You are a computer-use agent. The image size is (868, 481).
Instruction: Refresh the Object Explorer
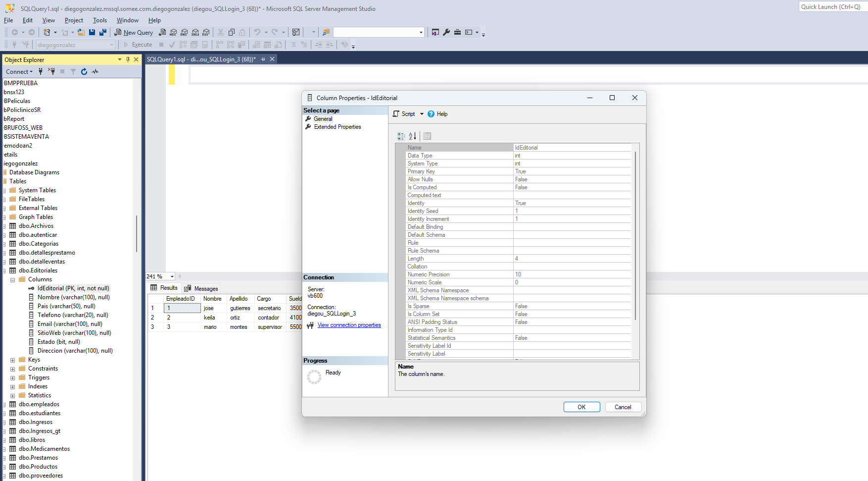click(84, 71)
